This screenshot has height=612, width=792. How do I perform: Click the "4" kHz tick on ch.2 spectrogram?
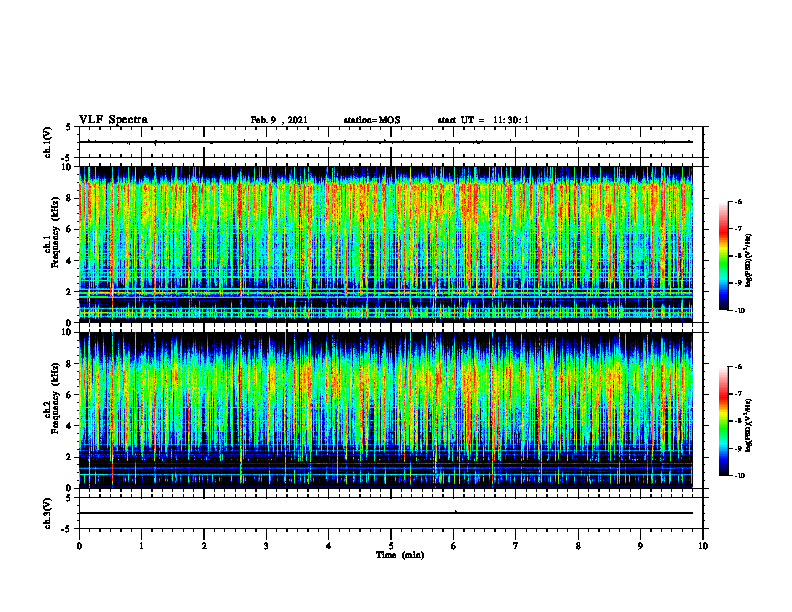[68, 426]
